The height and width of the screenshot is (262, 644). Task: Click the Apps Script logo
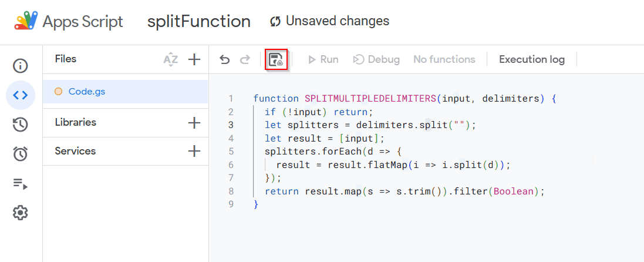coord(27,21)
